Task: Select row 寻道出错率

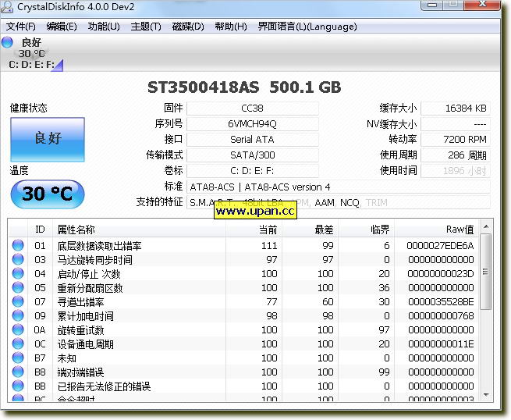Action: click(x=243, y=301)
